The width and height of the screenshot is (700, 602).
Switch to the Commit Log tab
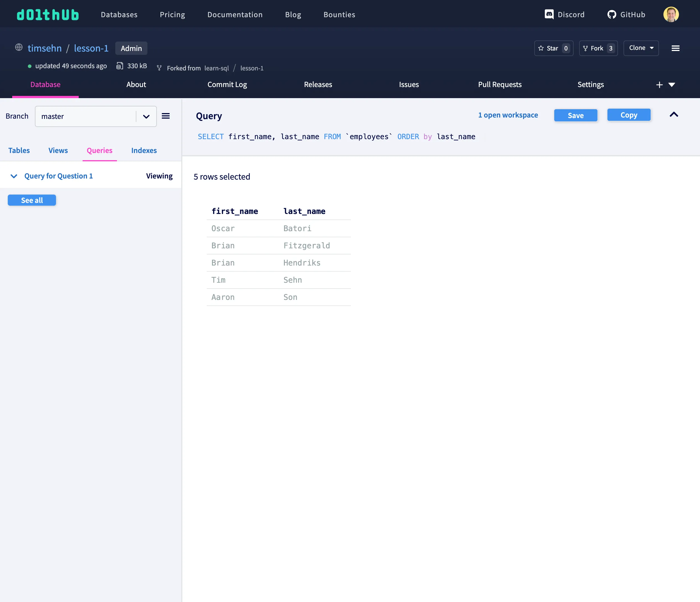(227, 85)
